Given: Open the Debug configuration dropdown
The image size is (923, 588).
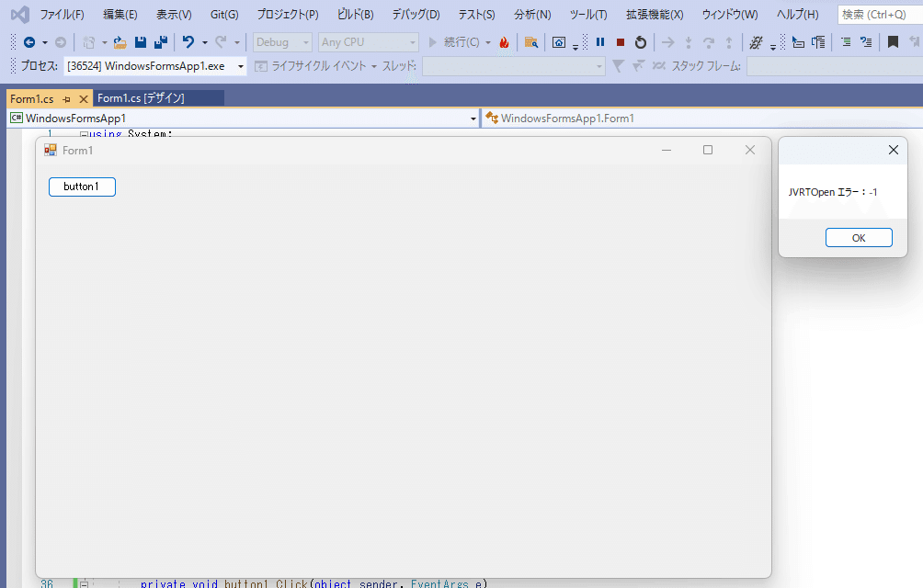Looking at the screenshot, I should tap(282, 42).
